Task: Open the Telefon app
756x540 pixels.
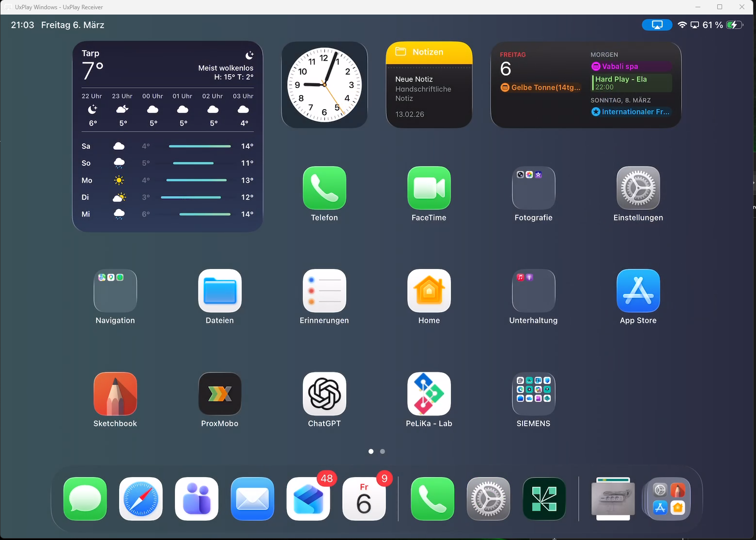Action: [x=324, y=188]
